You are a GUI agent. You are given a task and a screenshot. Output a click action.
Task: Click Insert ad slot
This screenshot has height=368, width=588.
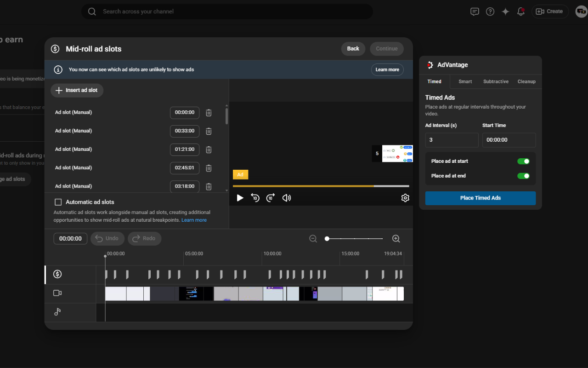[77, 91]
